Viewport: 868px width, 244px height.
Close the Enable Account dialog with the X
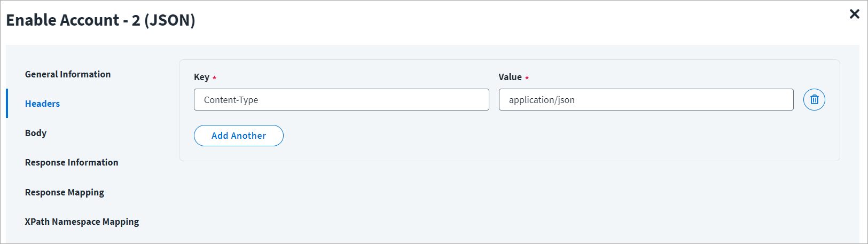(854, 14)
